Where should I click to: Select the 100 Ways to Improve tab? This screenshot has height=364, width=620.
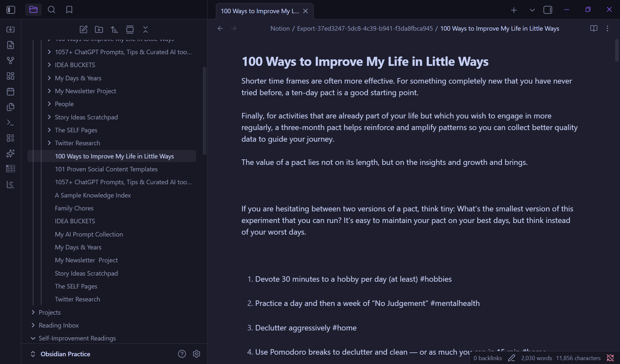tap(260, 11)
